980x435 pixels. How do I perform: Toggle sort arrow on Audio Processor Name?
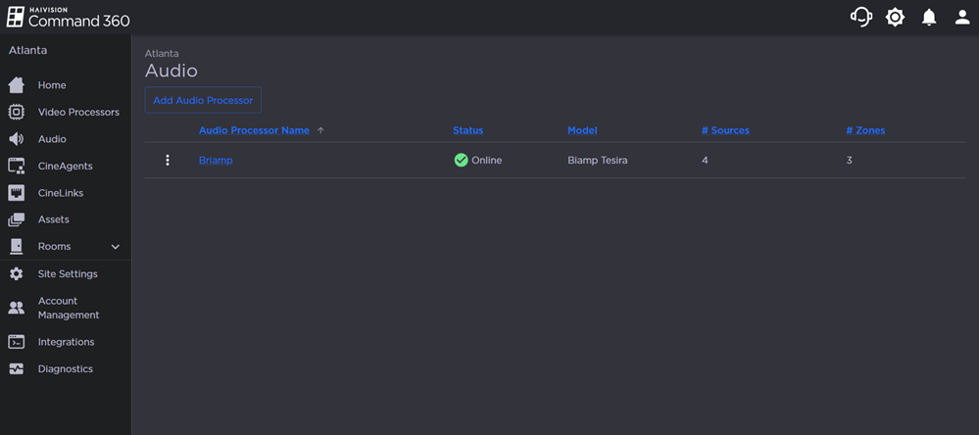coord(320,130)
